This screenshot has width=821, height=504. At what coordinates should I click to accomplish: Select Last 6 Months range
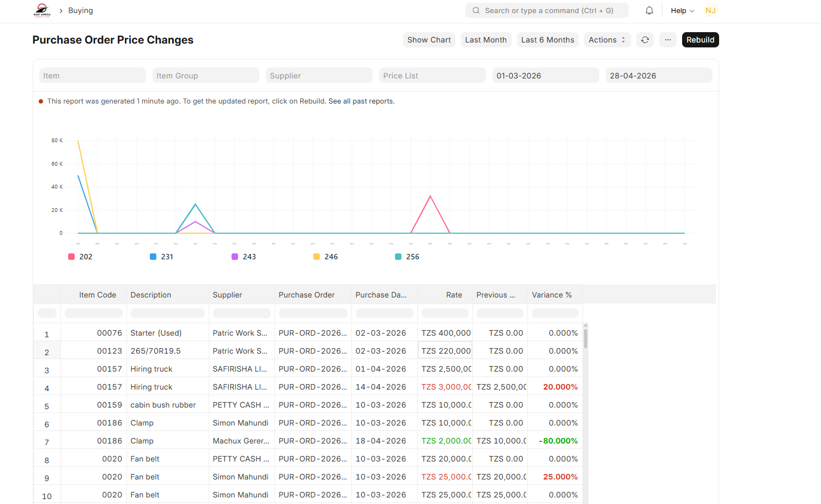click(x=548, y=40)
